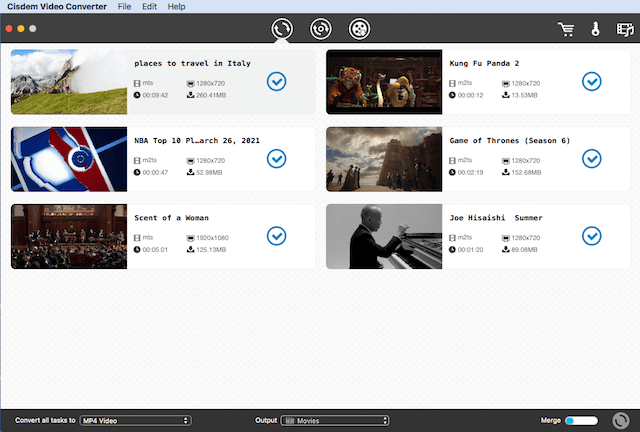Click the yellow minimize window button

click(21, 29)
